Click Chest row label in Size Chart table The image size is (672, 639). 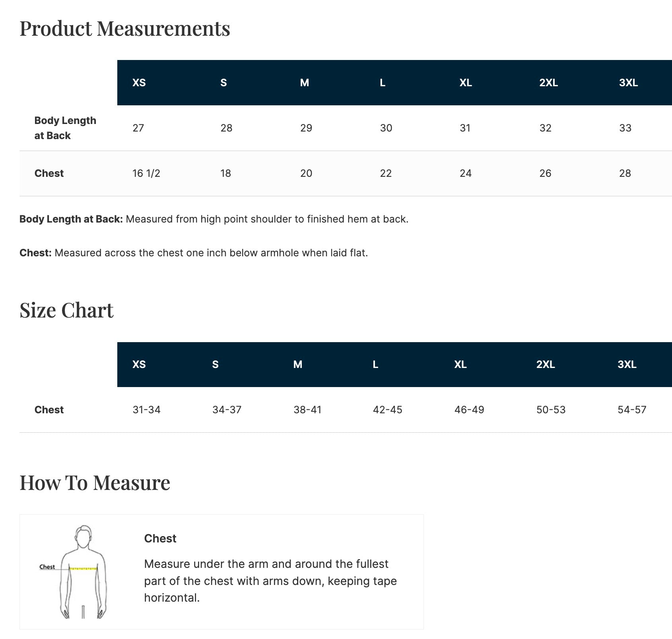click(49, 410)
